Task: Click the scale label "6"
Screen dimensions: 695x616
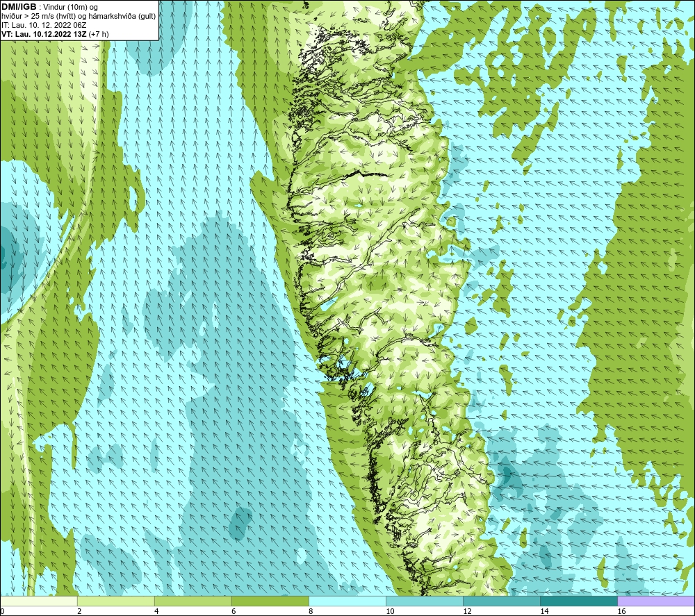Action: tap(234, 612)
